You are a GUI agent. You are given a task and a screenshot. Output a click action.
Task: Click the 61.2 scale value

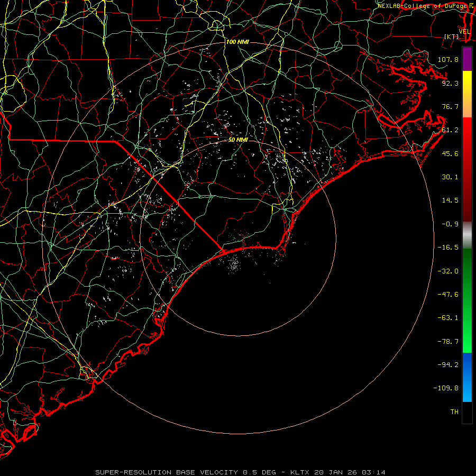(x=450, y=130)
